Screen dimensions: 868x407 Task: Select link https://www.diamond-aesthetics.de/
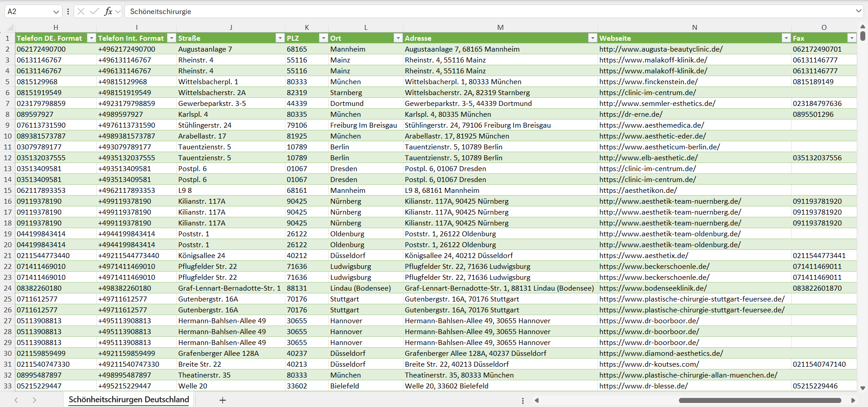tap(661, 353)
